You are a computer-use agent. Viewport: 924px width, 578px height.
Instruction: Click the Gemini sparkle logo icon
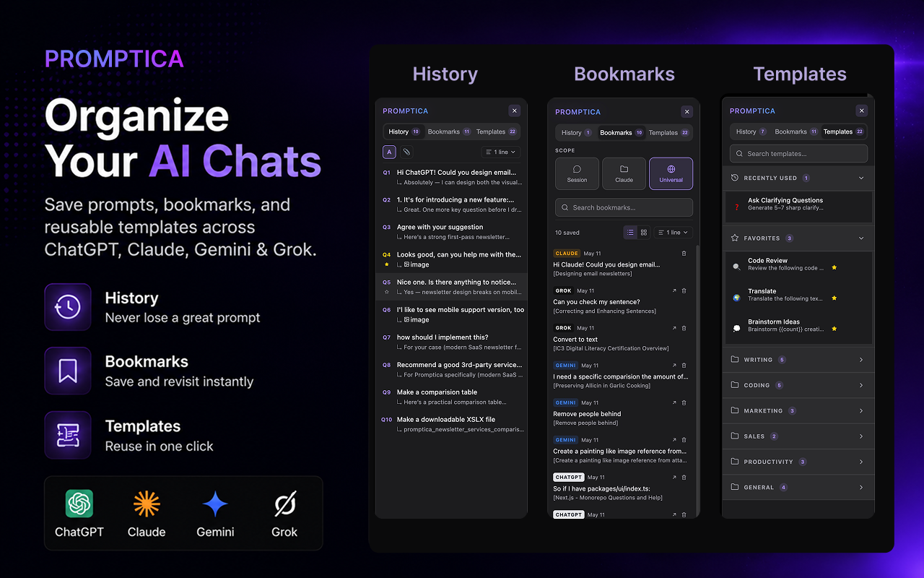point(215,504)
